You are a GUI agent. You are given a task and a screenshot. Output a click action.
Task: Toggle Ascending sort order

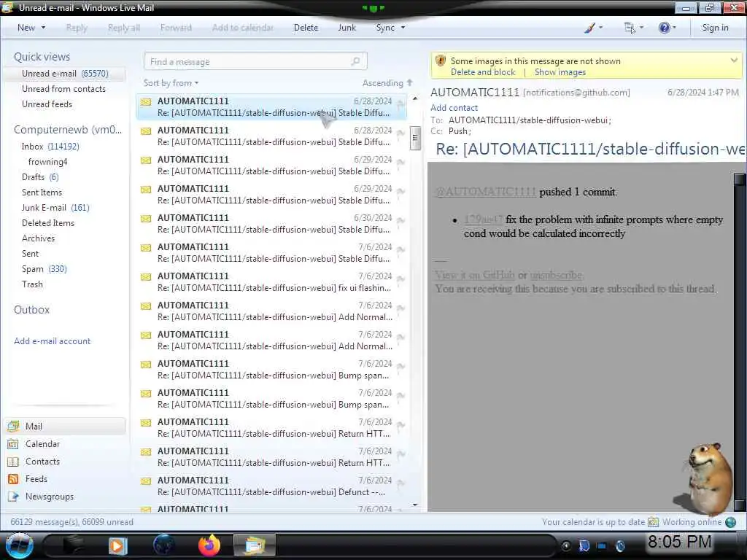[x=387, y=83]
